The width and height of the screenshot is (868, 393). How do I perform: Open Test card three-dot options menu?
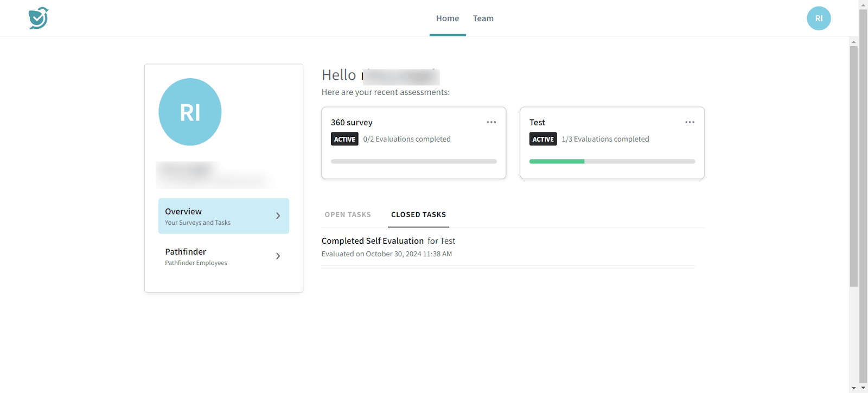[x=690, y=122]
